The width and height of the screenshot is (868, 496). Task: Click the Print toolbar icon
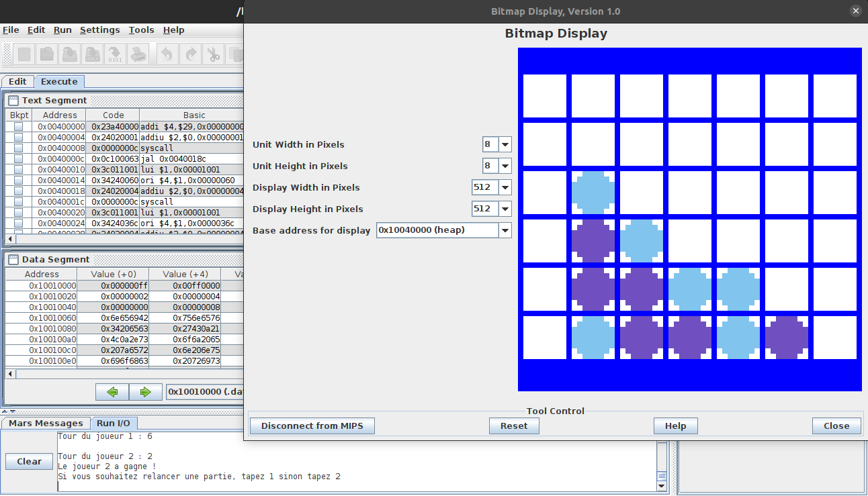pyautogui.click(x=138, y=54)
